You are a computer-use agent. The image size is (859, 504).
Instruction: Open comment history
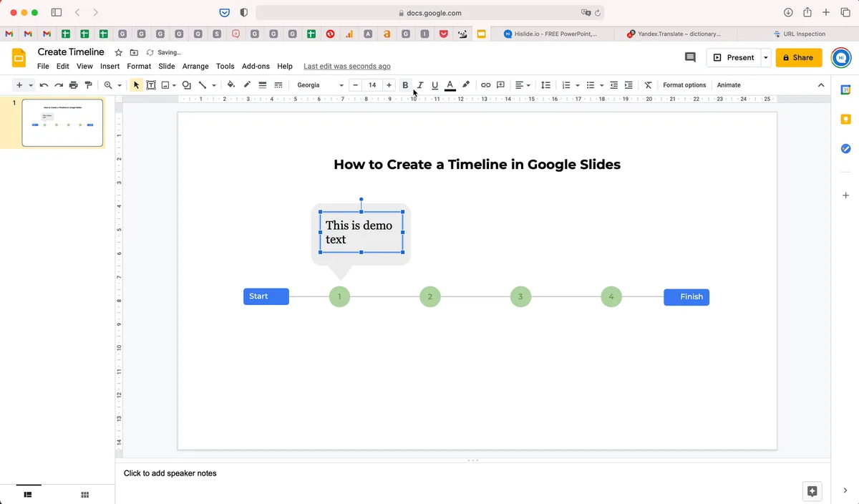pos(690,57)
